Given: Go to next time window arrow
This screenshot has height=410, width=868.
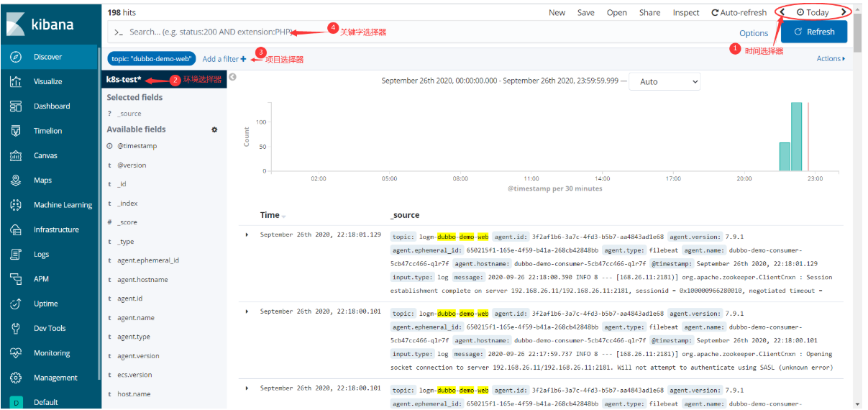Looking at the screenshot, I should click(844, 12).
